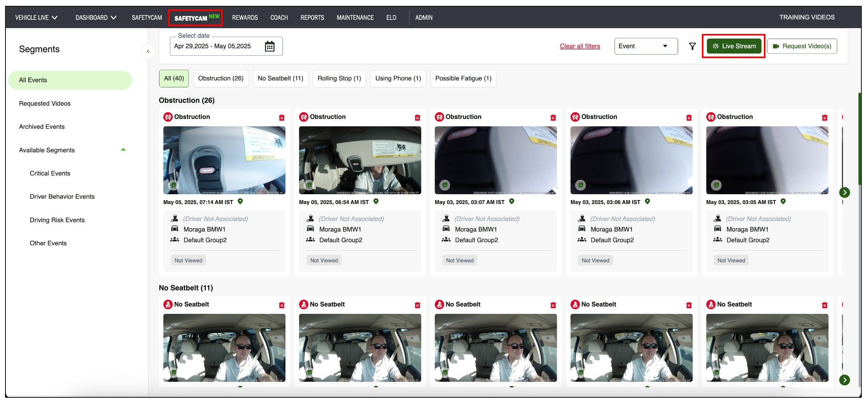Open the COACH menu
This screenshot has width=868, height=404.
(279, 18)
